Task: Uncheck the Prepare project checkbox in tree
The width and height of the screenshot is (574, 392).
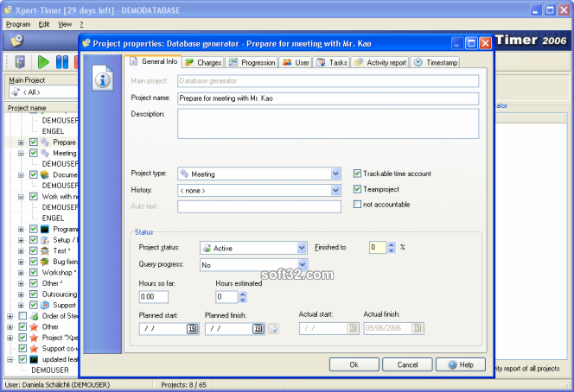Action: pyautogui.click(x=34, y=142)
